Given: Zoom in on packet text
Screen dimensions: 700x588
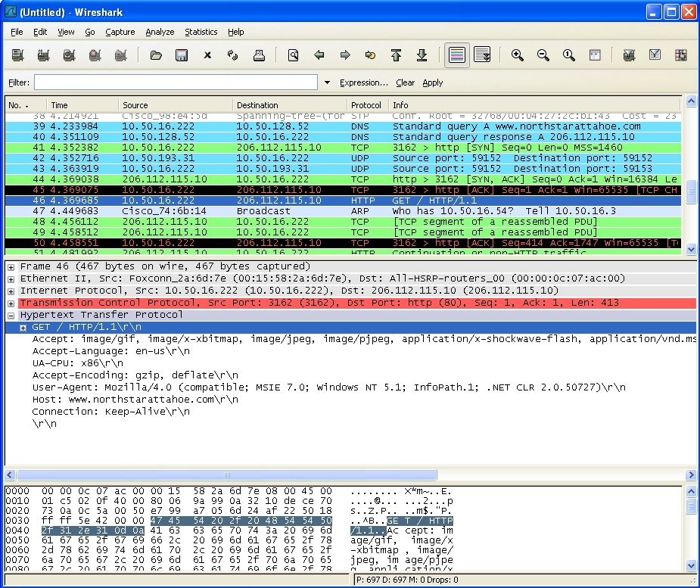Looking at the screenshot, I should point(518,55).
